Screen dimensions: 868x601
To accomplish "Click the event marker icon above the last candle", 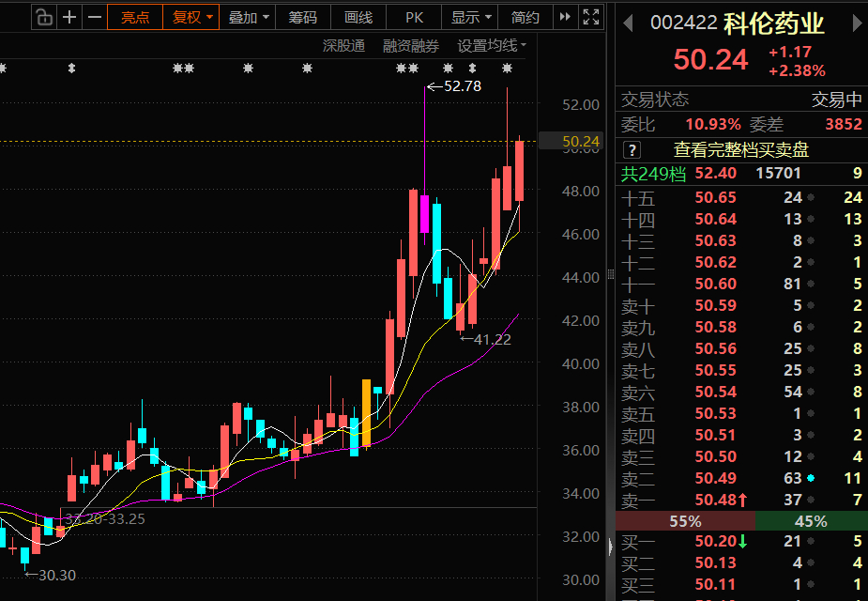I will tap(507, 69).
